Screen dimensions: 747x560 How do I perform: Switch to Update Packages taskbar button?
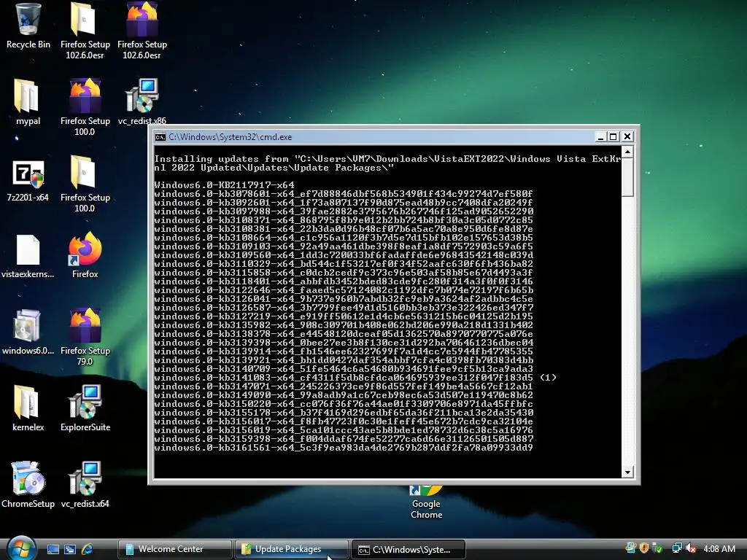[x=292, y=549]
